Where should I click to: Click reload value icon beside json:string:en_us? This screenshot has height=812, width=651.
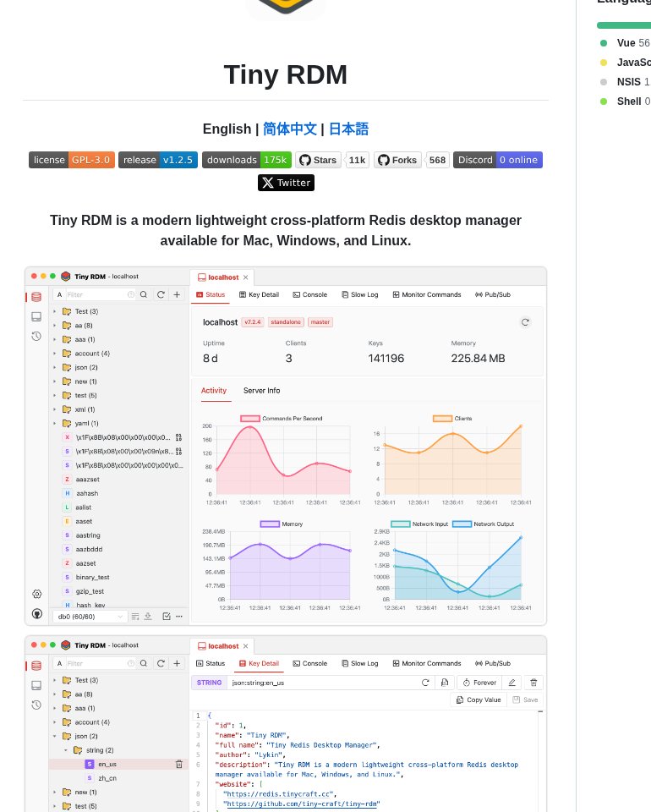pyautogui.click(x=425, y=683)
